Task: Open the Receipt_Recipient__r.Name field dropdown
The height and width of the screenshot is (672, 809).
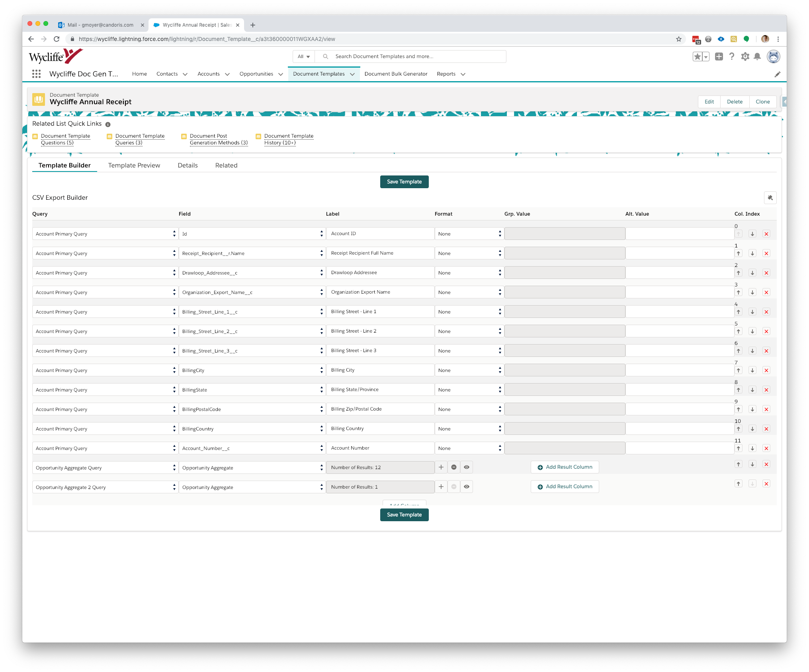Action: 252,253
